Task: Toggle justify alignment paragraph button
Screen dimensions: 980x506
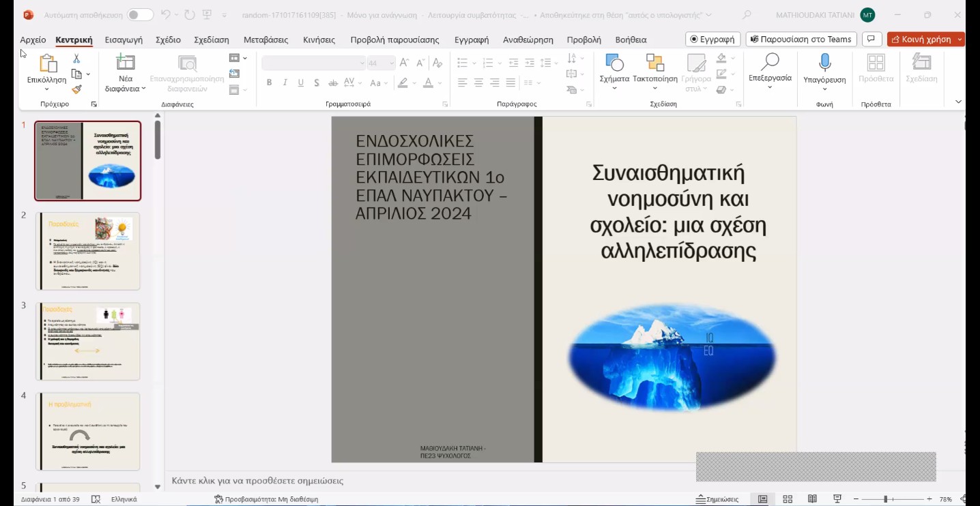Action: [x=510, y=83]
